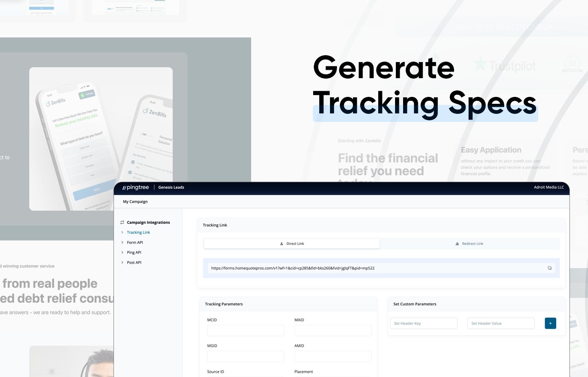Focus the MCID input field
The width and height of the screenshot is (588, 377).
[246, 331]
